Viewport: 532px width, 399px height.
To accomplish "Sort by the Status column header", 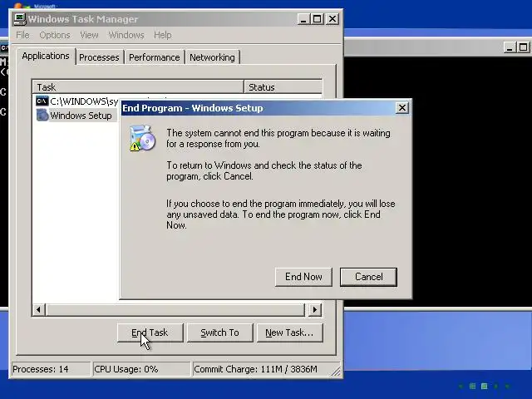I will pyautogui.click(x=283, y=87).
